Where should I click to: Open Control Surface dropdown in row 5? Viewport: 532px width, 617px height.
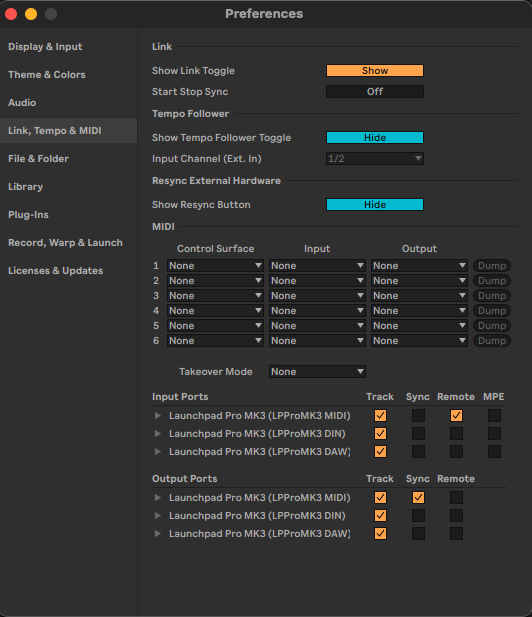(215, 325)
